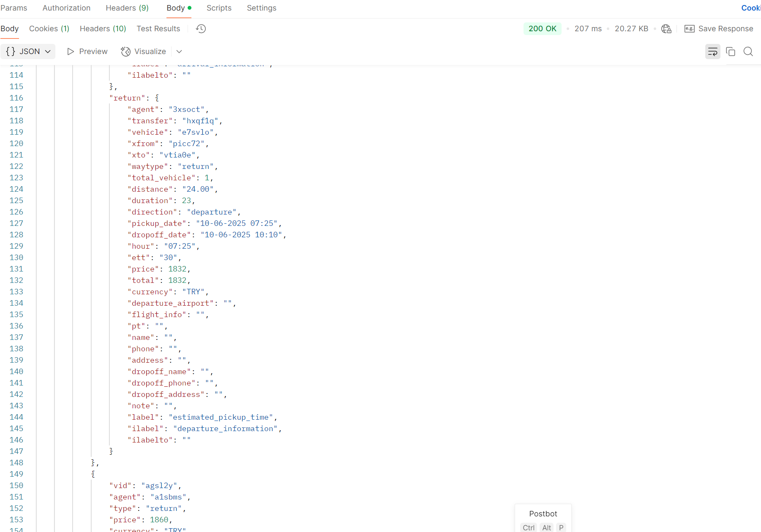Open the Test Results tab
The width and height of the screenshot is (761, 532).
[158, 29]
